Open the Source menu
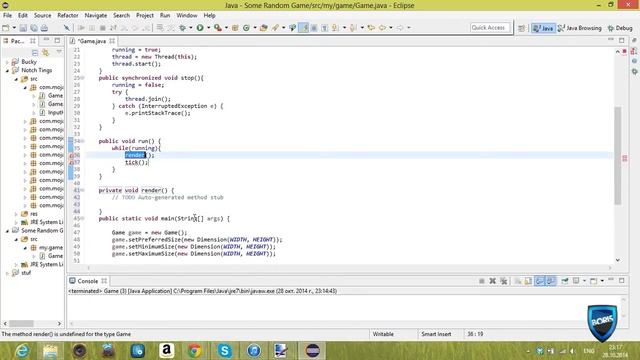Viewport: 640px width, 360px height. pos(42,16)
